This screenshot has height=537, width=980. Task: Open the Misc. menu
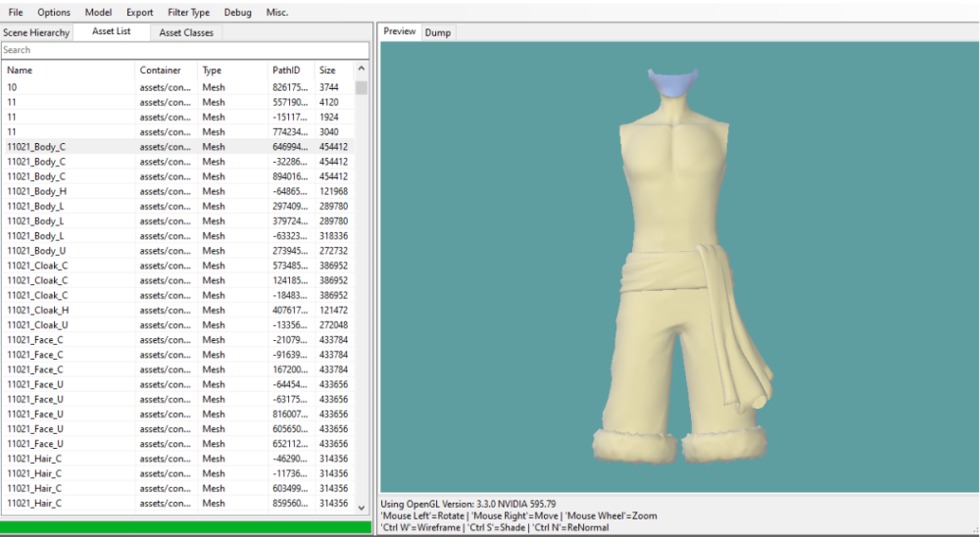click(x=277, y=12)
